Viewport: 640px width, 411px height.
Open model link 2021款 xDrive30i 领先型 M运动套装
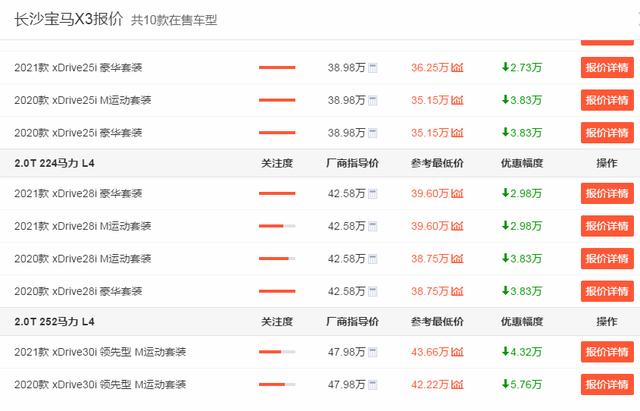point(100,352)
